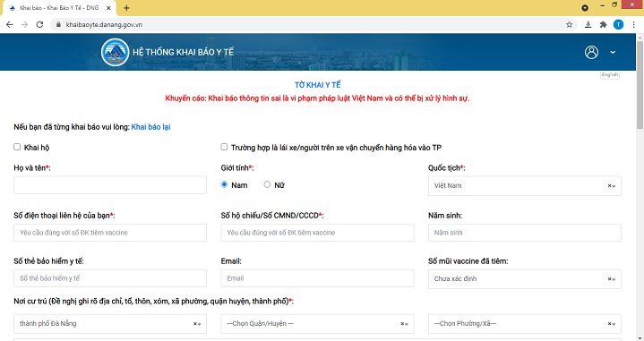Click the Họ và tên input field
Image resolution: width=644 pixels, height=341 pixels.
[110, 185]
